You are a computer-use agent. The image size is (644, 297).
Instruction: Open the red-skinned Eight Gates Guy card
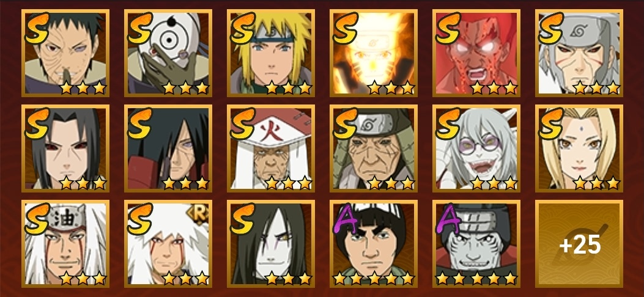click(x=476, y=53)
